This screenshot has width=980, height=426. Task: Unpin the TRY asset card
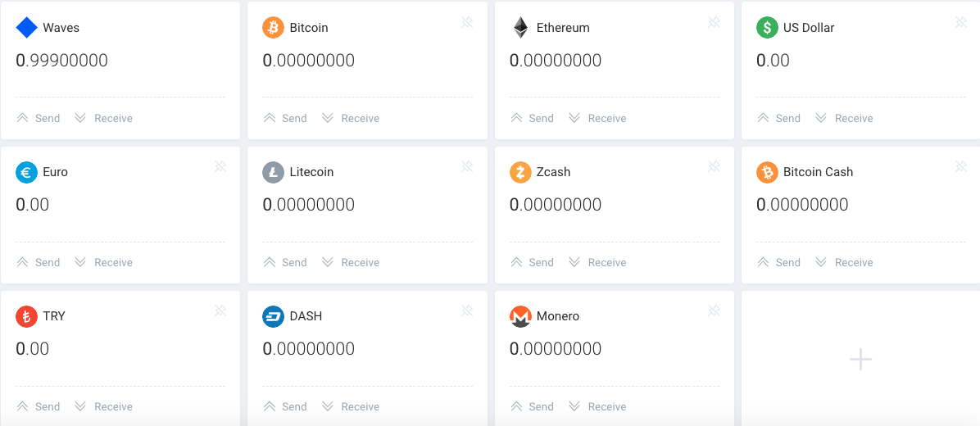click(x=220, y=310)
